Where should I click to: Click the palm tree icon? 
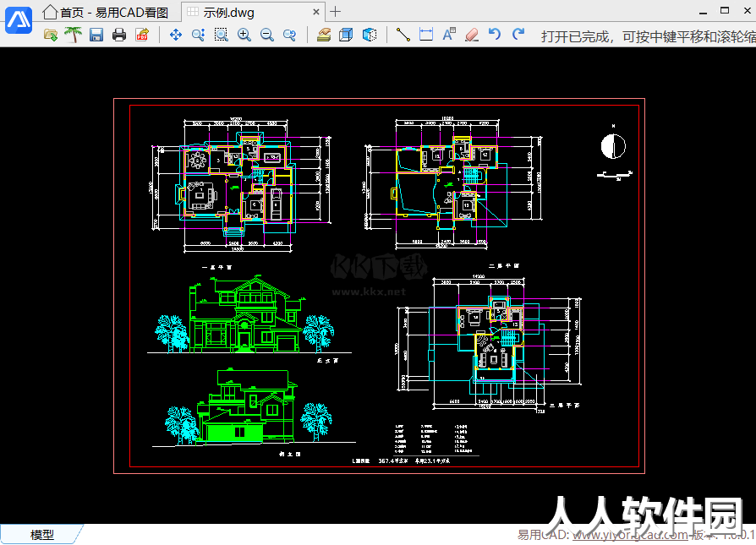(74, 35)
